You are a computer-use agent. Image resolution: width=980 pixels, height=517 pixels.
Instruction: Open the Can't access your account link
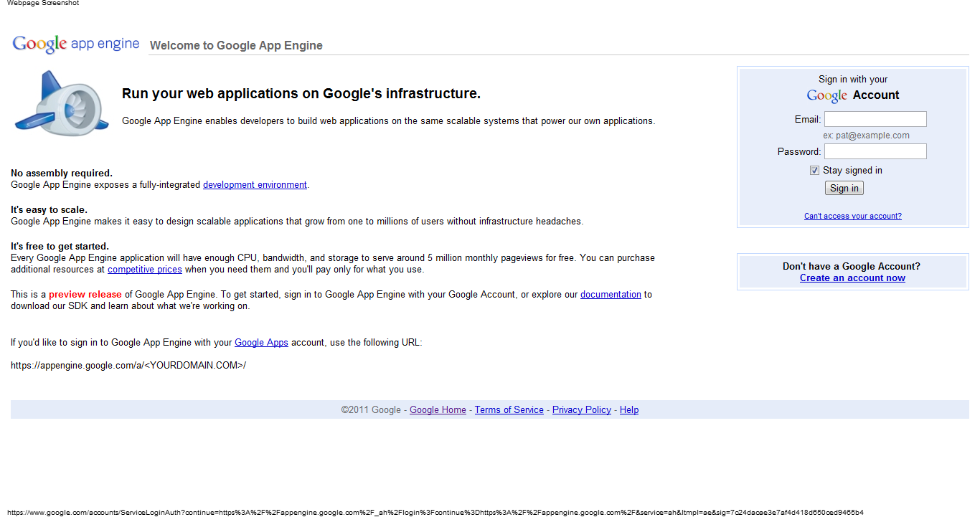point(852,216)
